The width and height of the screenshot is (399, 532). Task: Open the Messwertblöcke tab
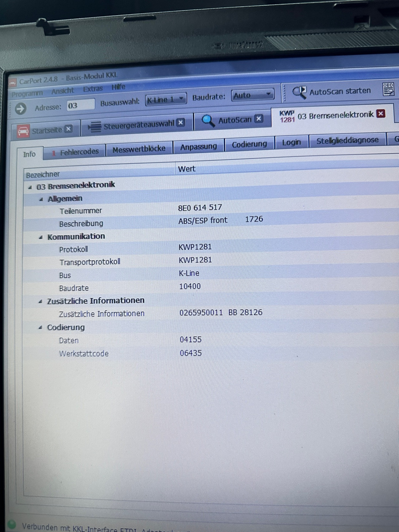click(139, 149)
